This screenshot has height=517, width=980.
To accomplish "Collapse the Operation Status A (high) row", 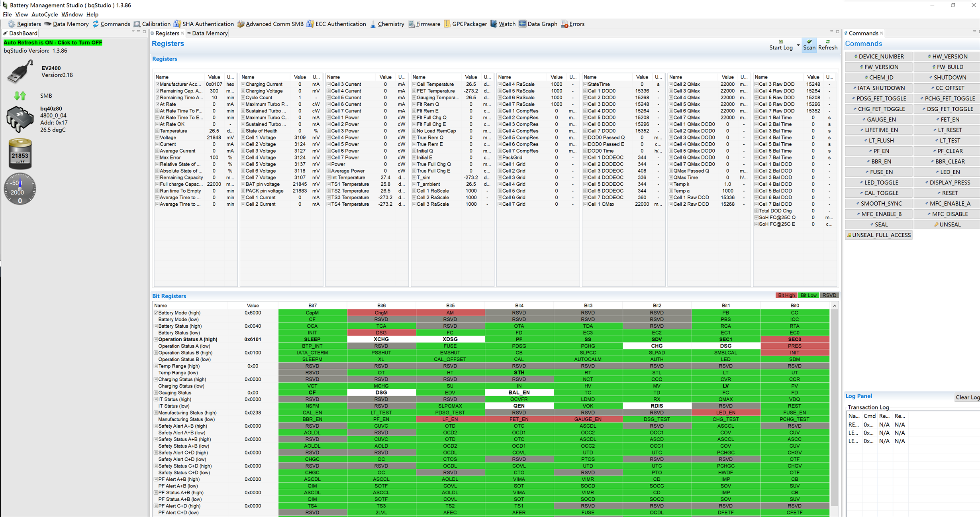I will click(x=156, y=340).
